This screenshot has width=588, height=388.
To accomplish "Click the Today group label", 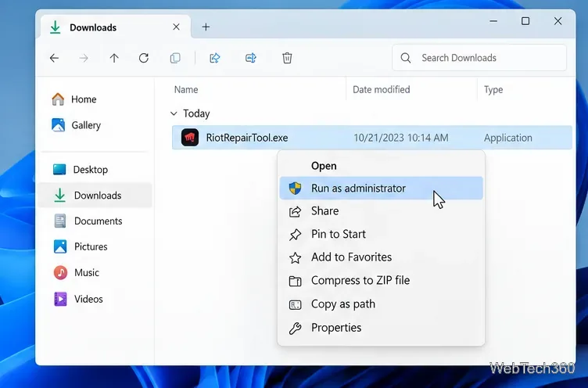I will pos(196,113).
